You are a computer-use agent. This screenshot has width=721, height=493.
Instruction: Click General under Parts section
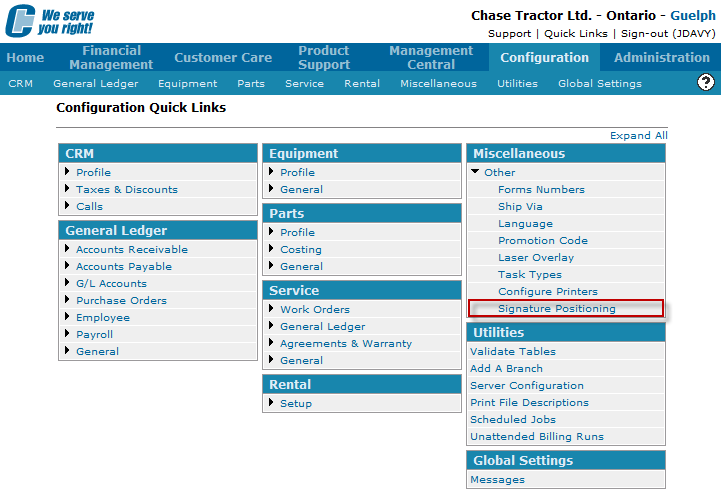coord(301,266)
